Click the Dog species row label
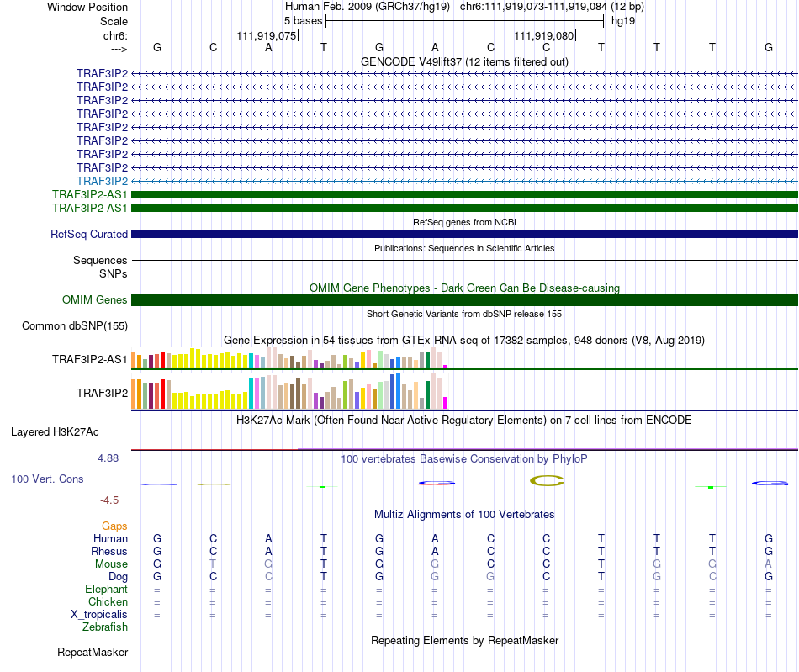The width and height of the screenshot is (799, 672). click(118, 577)
